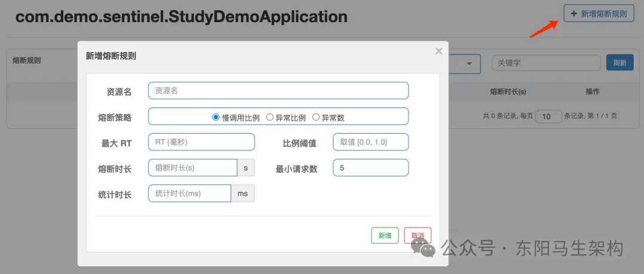Viewport: 644px width, 274px height.
Task: Focus the 统计时长 ms input
Action: point(190,193)
